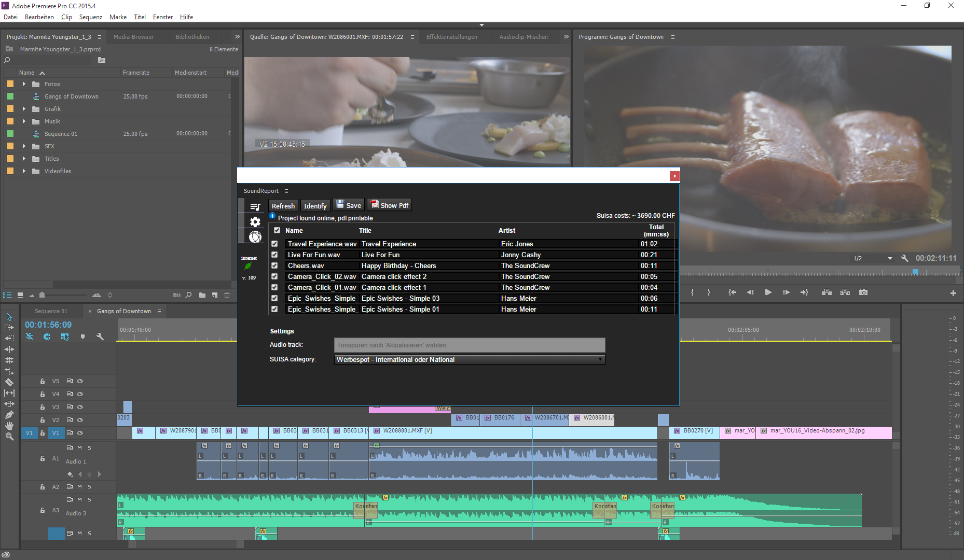Screen dimensions: 964x560
Task: Close the SoundReport dialog
Action: [674, 176]
